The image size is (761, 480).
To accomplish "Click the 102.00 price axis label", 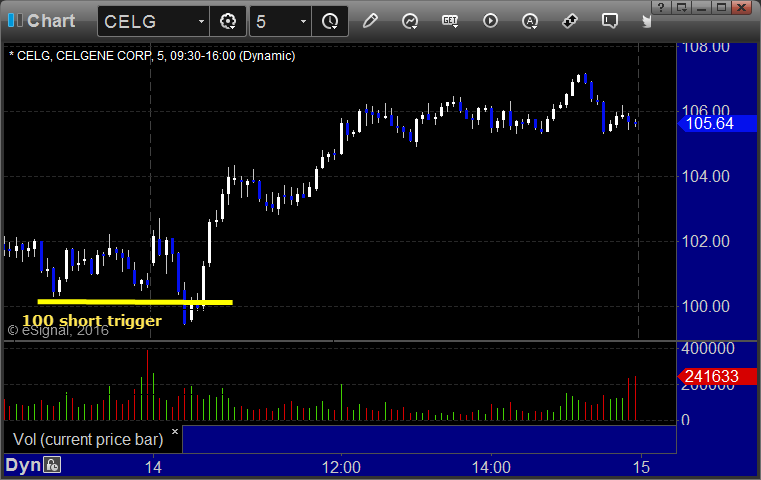I will pos(706,241).
